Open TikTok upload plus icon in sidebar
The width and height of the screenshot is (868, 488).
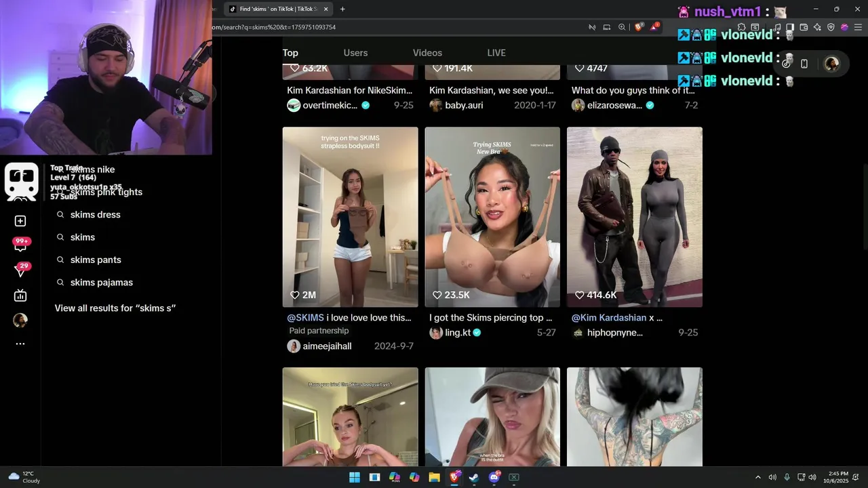20,221
